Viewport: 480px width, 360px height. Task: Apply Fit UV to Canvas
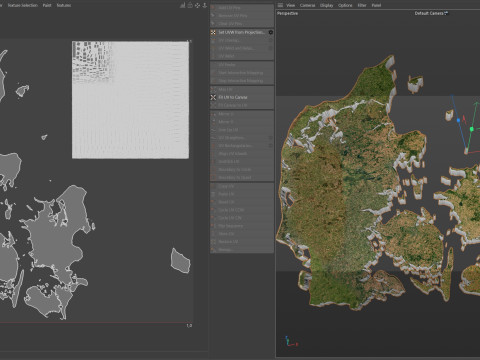click(242, 97)
